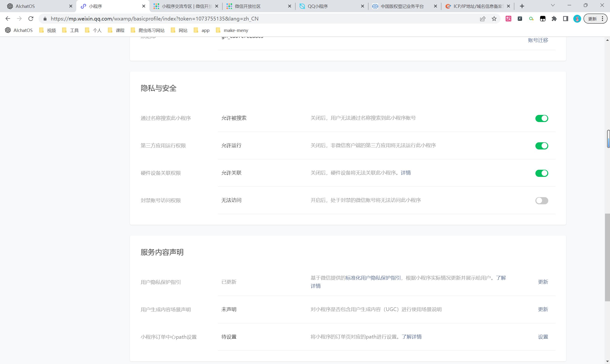This screenshot has width=610, height=364.
Task: Disable the 允许被搜索 toggle
Action: tap(542, 118)
